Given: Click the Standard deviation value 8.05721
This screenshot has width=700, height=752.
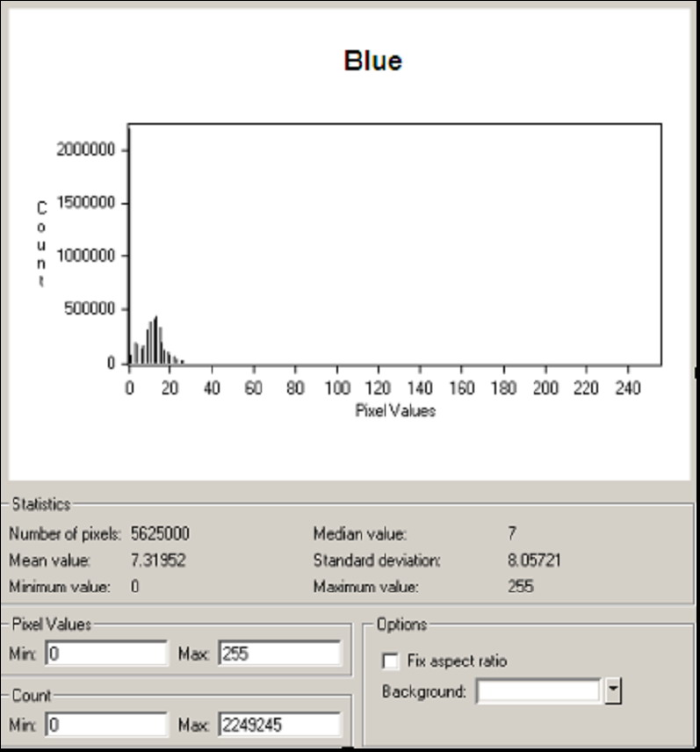Looking at the screenshot, I should tap(534, 560).
